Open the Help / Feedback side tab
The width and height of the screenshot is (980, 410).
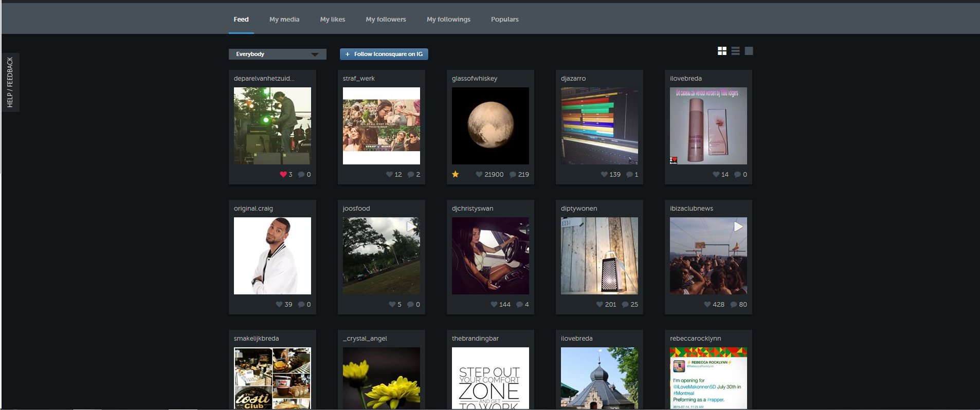point(10,82)
